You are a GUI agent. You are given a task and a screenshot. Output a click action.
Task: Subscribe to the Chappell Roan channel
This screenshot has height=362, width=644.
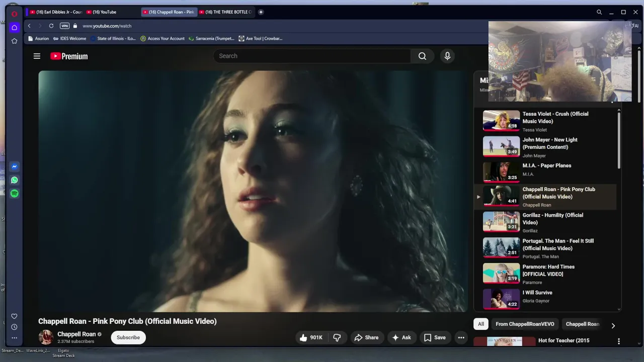(x=128, y=337)
